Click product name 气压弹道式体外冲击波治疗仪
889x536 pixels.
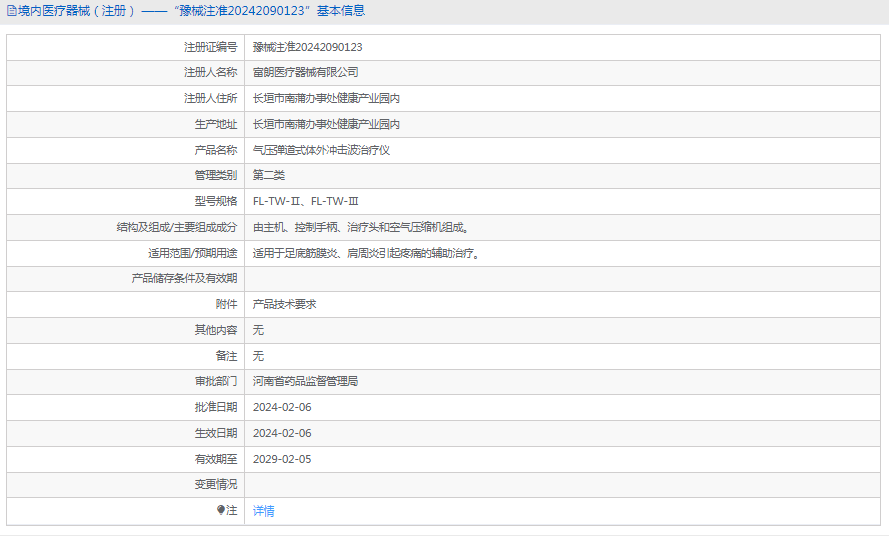point(321,150)
